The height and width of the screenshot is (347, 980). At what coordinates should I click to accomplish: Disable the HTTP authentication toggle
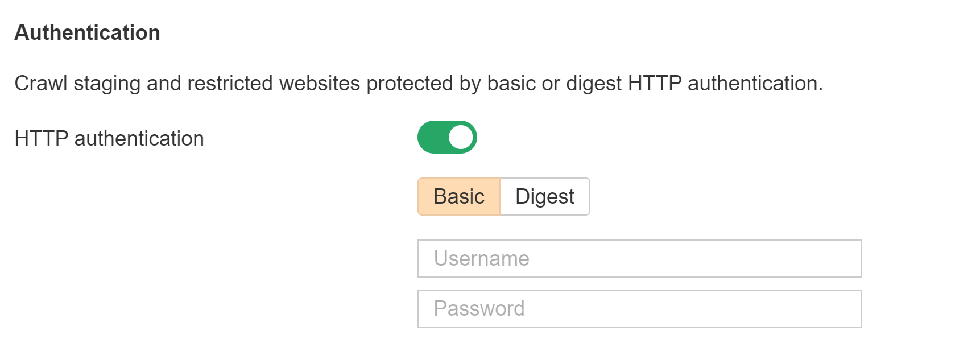coord(447,136)
